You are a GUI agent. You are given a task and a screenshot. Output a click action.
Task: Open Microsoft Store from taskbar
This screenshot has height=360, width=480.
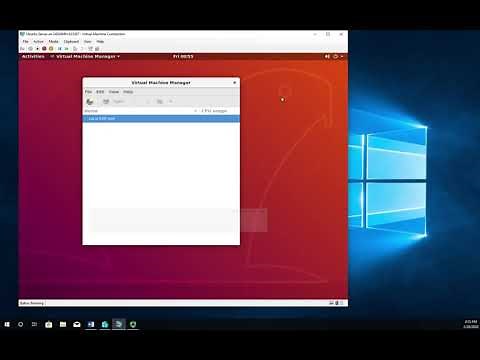tap(49, 324)
